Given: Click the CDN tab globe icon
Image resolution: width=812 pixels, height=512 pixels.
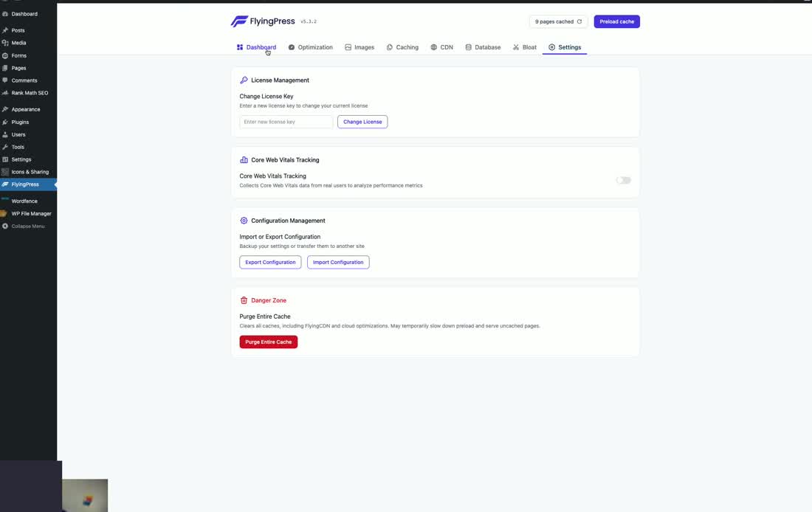Looking at the screenshot, I should tap(434, 47).
